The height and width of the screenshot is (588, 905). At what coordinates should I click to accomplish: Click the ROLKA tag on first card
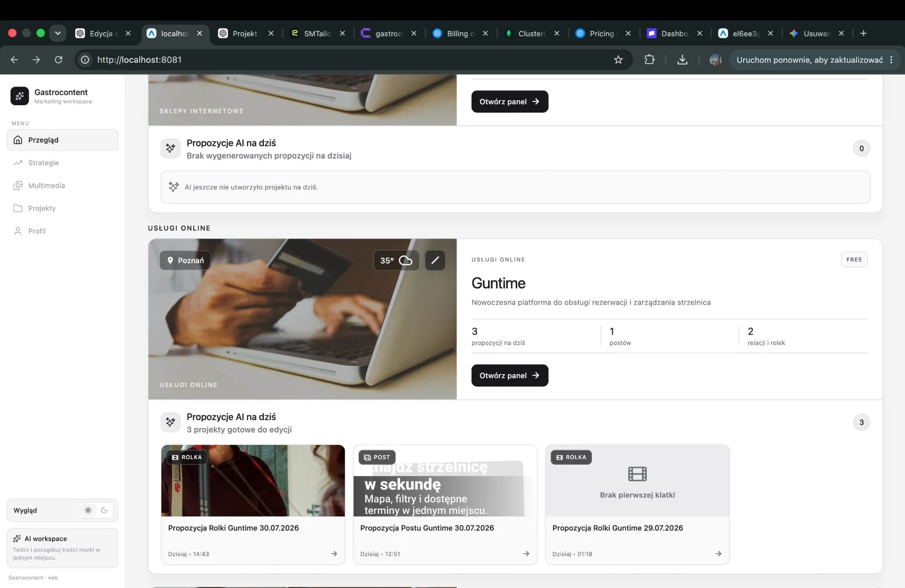187,457
